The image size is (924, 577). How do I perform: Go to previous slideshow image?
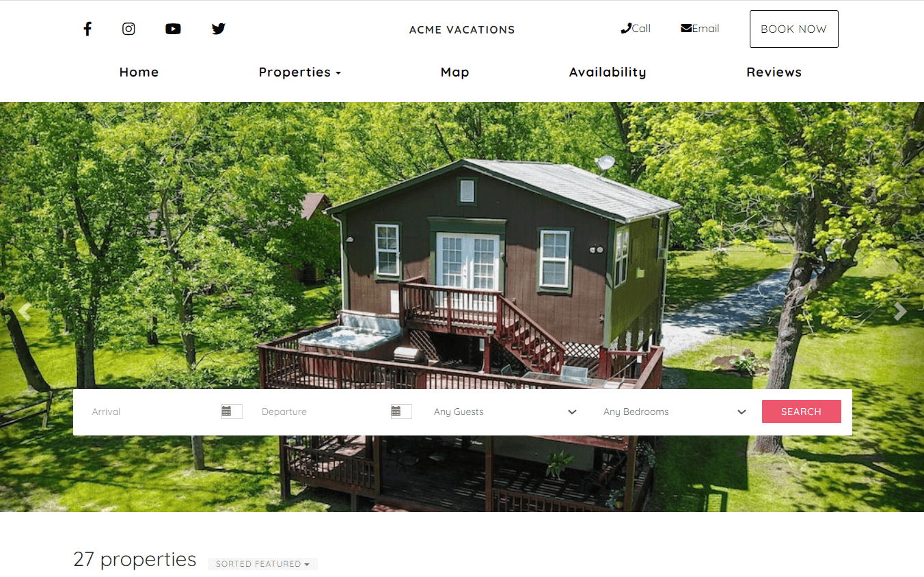point(24,311)
